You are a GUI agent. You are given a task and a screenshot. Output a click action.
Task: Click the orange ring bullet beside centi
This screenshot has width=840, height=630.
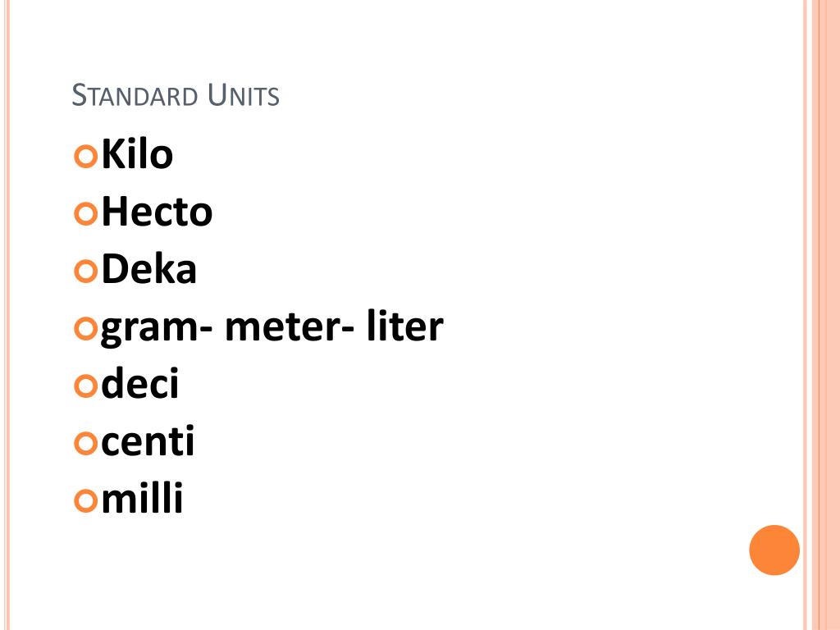(85, 443)
